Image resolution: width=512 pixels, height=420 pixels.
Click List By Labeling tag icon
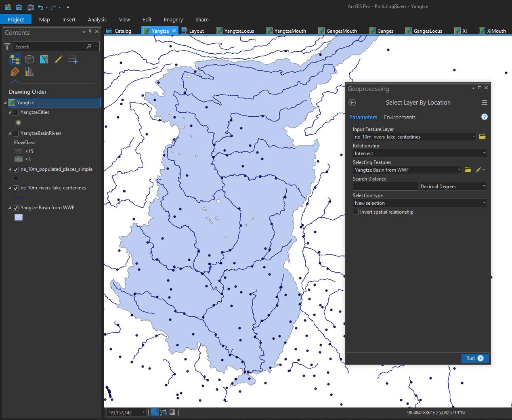(15, 72)
